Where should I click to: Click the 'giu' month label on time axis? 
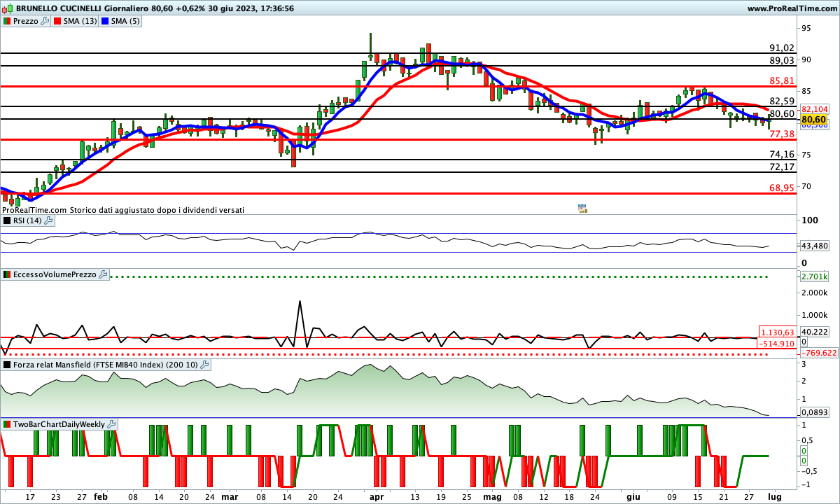(x=633, y=496)
